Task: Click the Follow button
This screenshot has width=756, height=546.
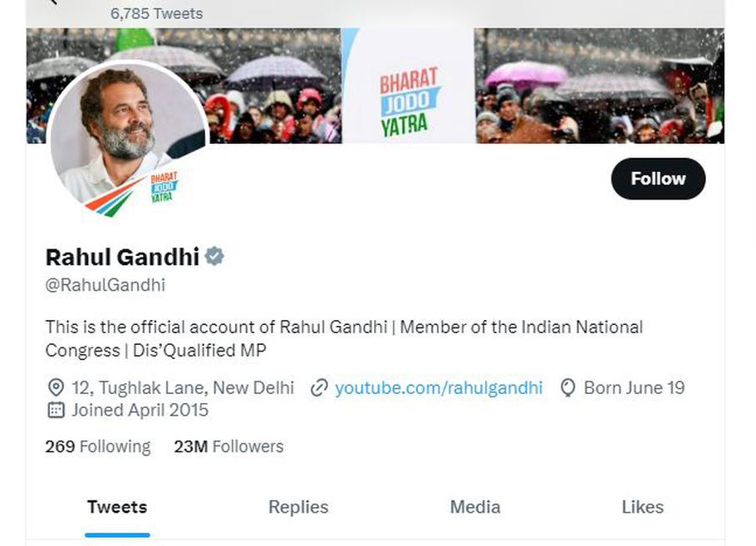Action: click(x=658, y=179)
